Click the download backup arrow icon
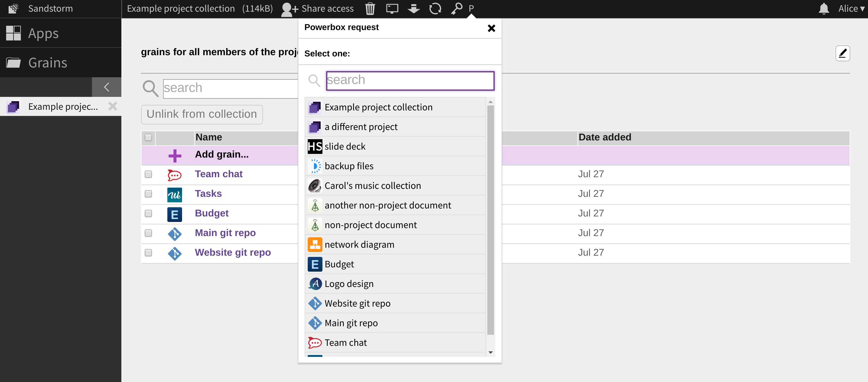Screen dimensions: 868x382 (x=413, y=8)
